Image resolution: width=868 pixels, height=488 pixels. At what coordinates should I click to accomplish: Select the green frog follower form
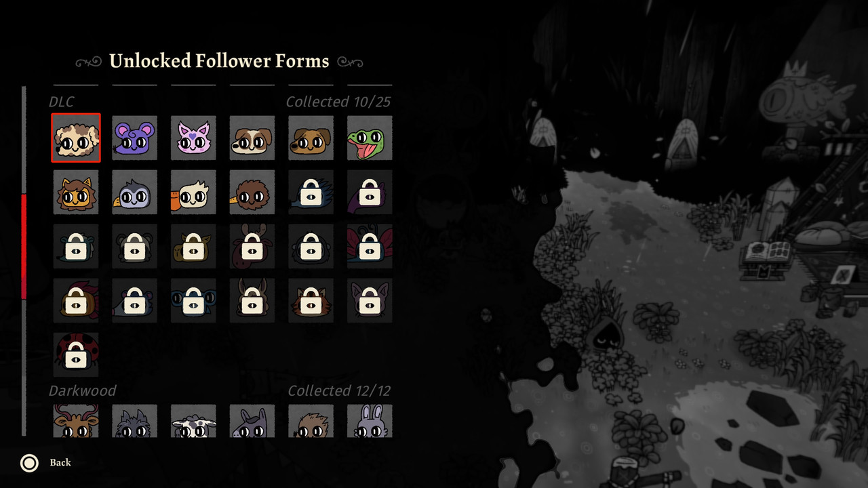370,138
